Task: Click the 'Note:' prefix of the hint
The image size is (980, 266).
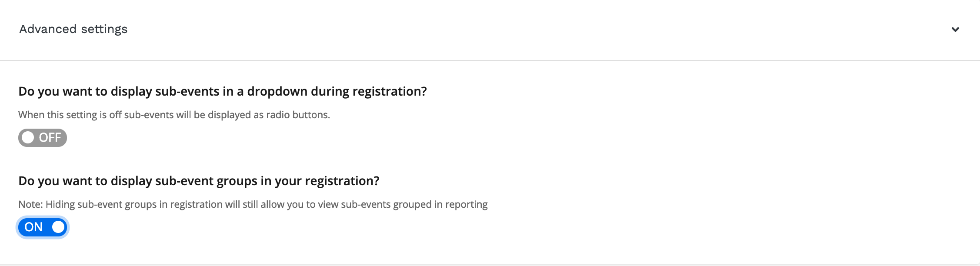Action: click(x=30, y=205)
